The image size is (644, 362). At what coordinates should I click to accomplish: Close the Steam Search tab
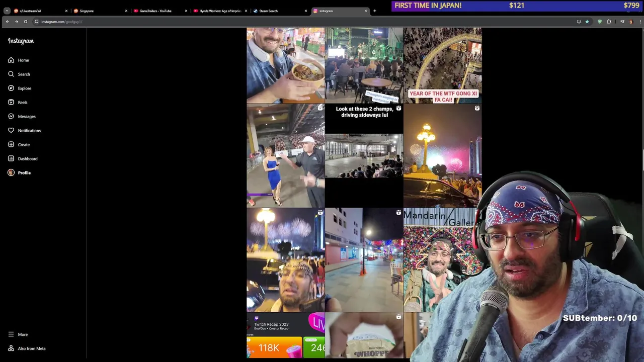click(x=306, y=11)
